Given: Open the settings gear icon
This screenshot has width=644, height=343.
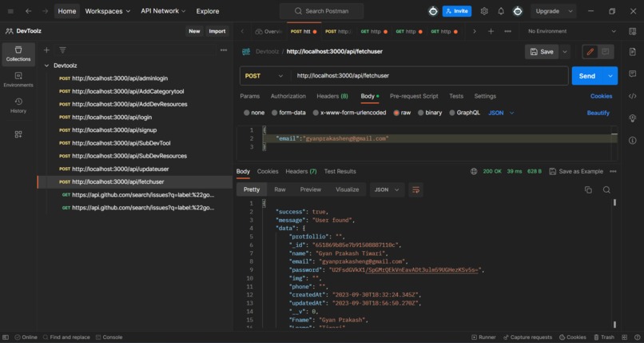Looking at the screenshot, I should 484,11.
